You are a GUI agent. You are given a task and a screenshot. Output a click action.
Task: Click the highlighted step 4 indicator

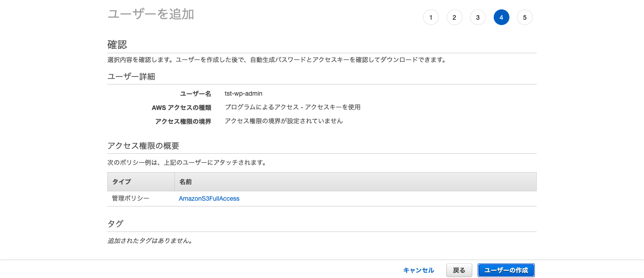click(x=501, y=17)
